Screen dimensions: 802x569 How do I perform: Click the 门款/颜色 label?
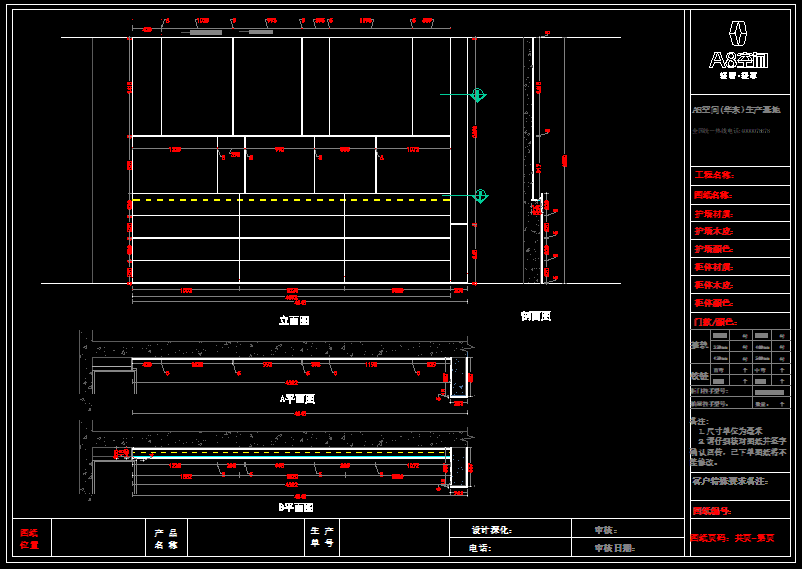tap(715, 322)
